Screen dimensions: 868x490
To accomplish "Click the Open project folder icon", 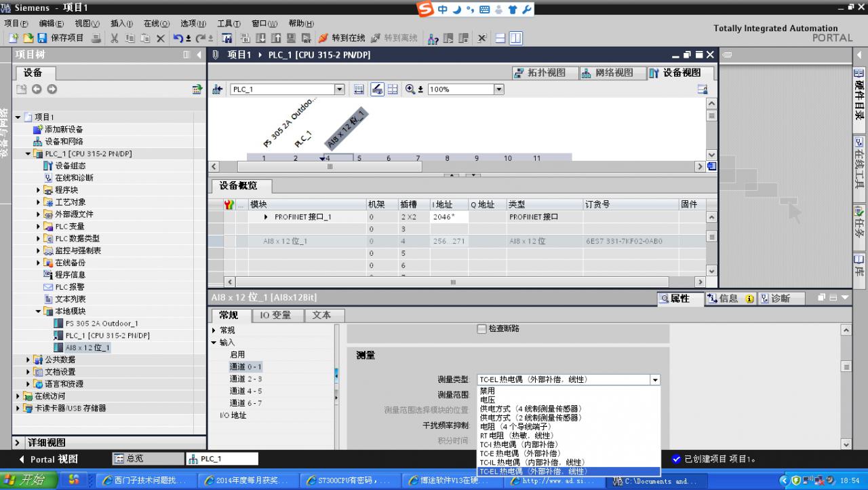I will (28, 39).
